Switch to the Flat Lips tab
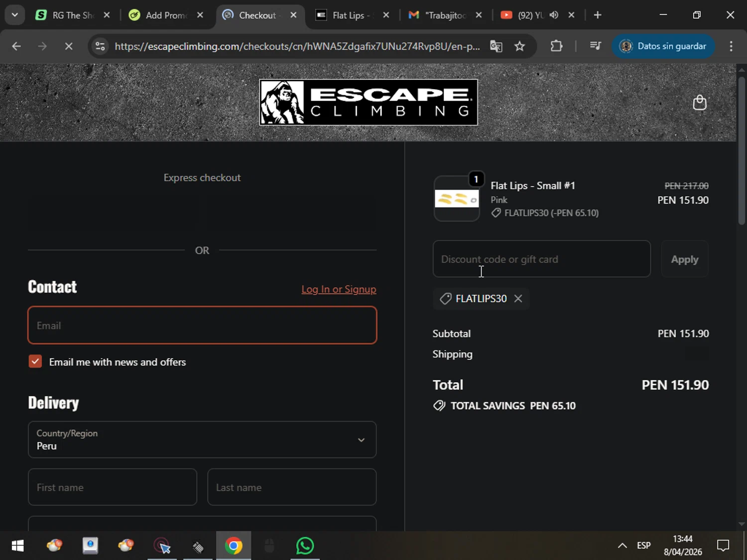747x560 pixels. tap(353, 15)
